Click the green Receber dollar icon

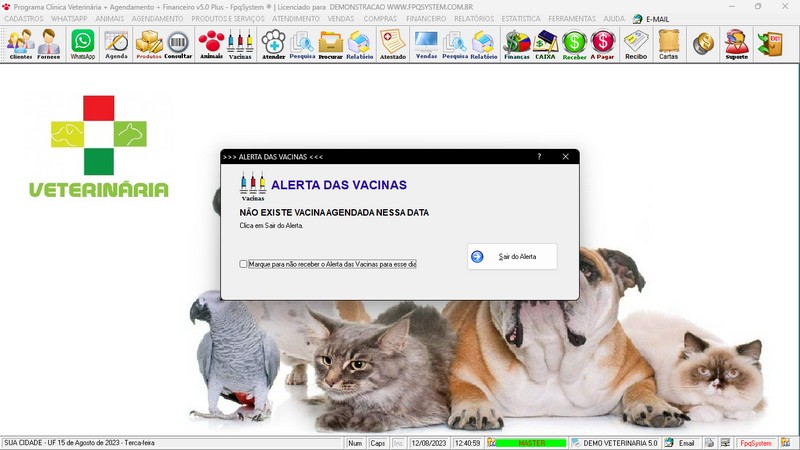(x=574, y=44)
